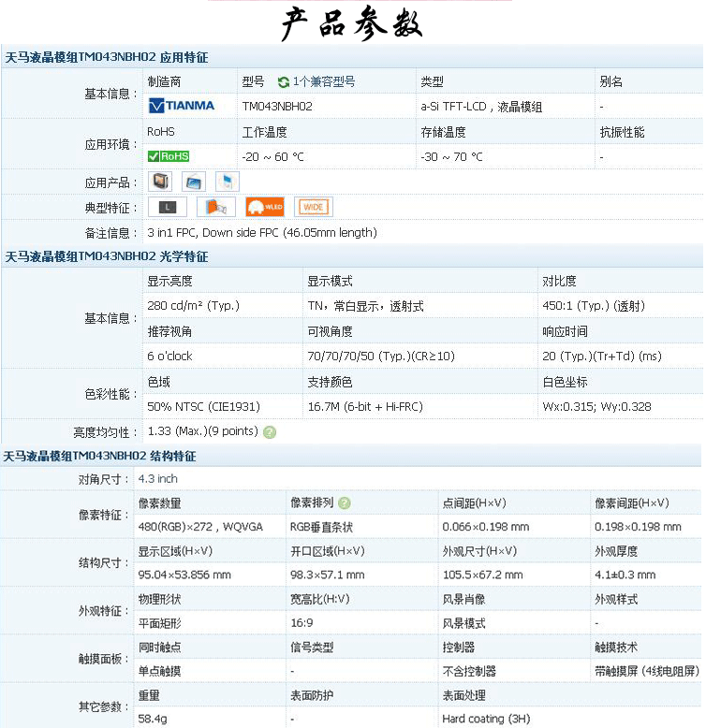
Task: Click the help icon next to 像素排列
Action: [345, 502]
